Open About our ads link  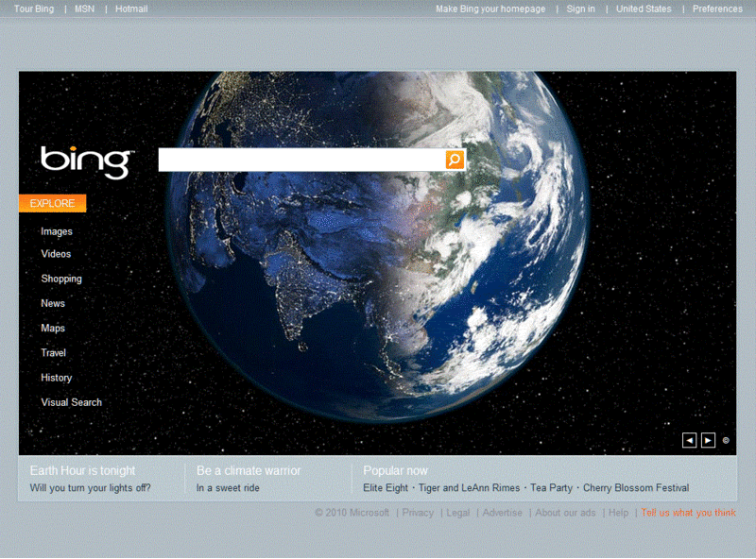(565, 512)
